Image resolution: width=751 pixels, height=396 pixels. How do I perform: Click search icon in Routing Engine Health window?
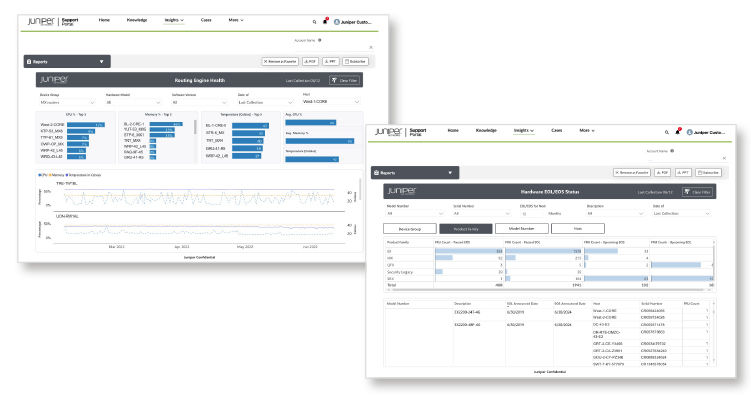coord(314,22)
